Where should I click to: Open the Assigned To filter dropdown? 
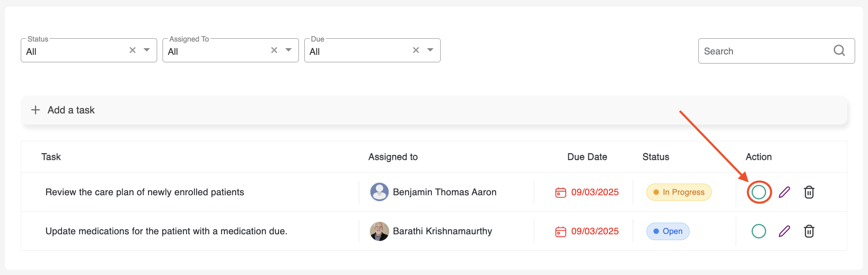(x=289, y=50)
